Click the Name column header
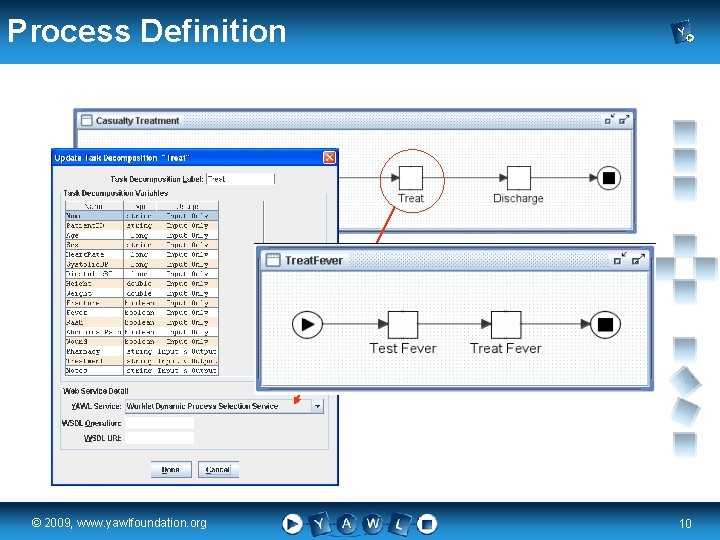The width and height of the screenshot is (720, 540). [94, 206]
